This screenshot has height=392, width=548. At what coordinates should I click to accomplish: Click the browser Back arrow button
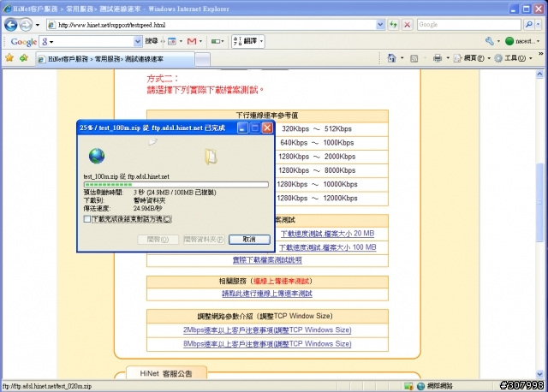click(x=10, y=25)
